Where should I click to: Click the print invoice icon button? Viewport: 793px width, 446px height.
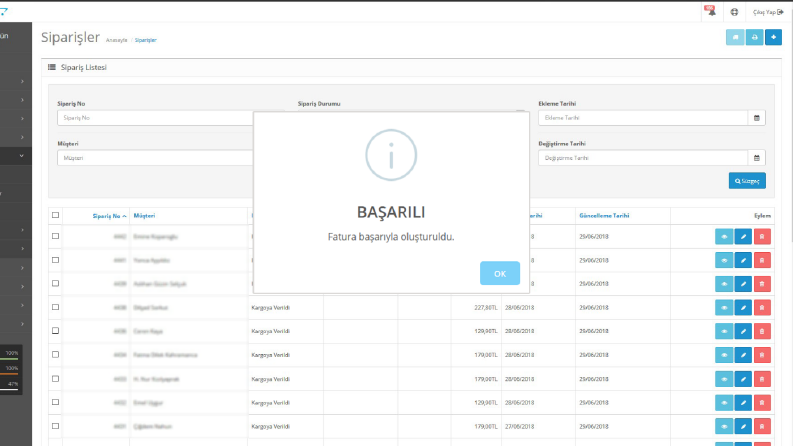tap(754, 37)
